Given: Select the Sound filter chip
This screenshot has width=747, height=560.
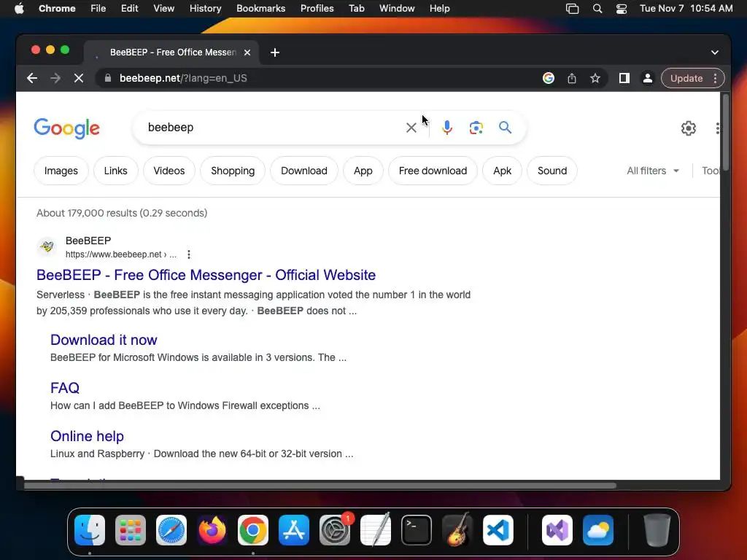Looking at the screenshot, I should pyautogui.click(x=552, y=171).
